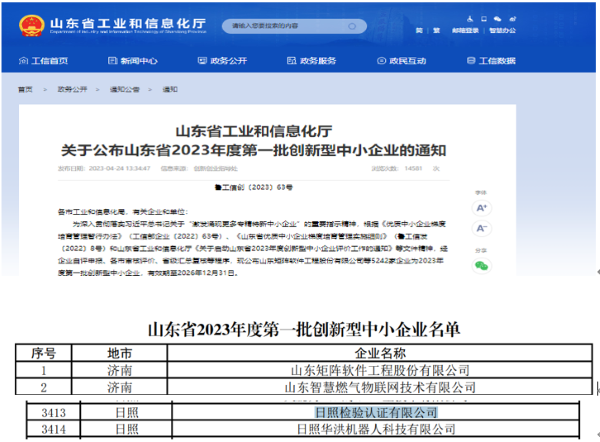
Task: Switch to simplified Chinese 简
Action: tap(419, 30)
